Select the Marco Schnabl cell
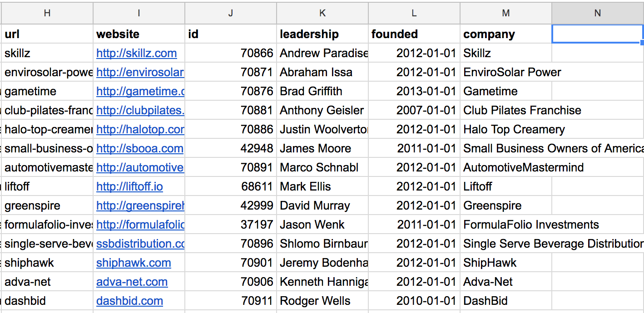The height and width of the screenshot is (313, 644). 322,167
